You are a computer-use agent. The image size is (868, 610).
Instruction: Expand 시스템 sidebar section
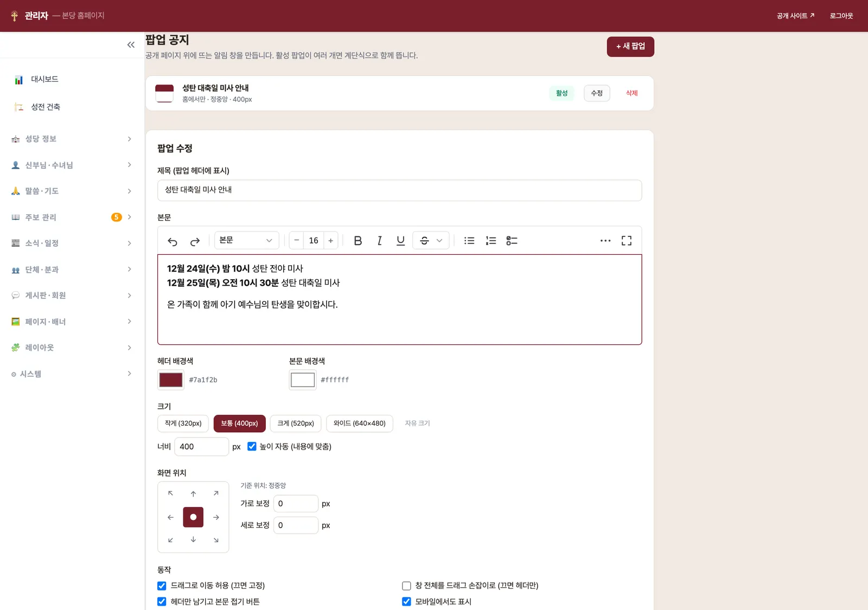point(72,374)
